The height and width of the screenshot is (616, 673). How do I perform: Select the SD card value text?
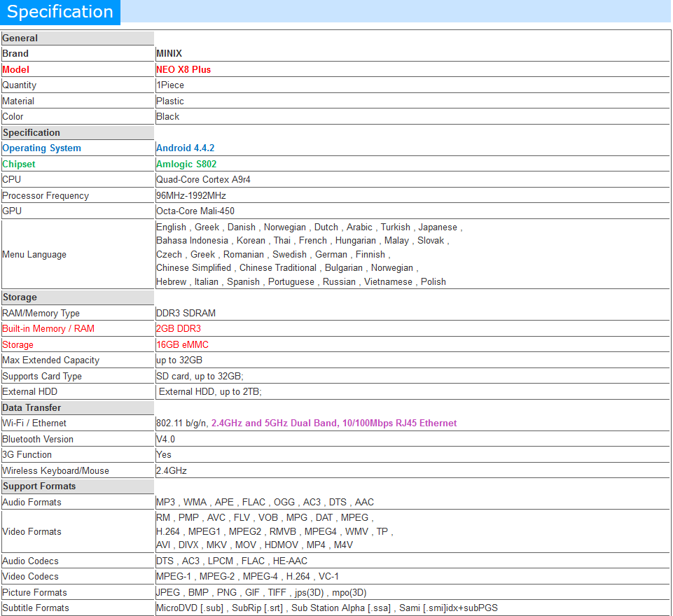tap(200, 376)
